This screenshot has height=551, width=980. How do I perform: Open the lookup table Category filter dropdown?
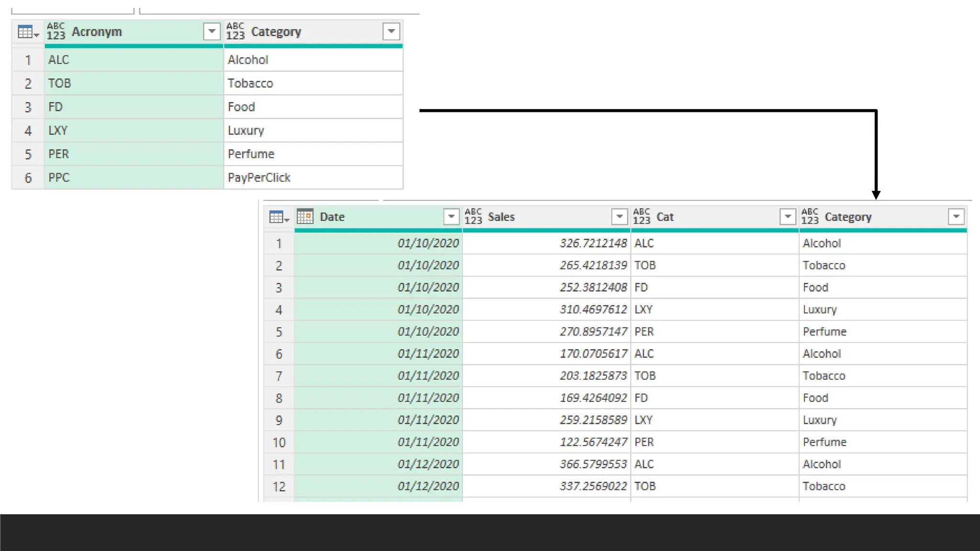(391, 32)
